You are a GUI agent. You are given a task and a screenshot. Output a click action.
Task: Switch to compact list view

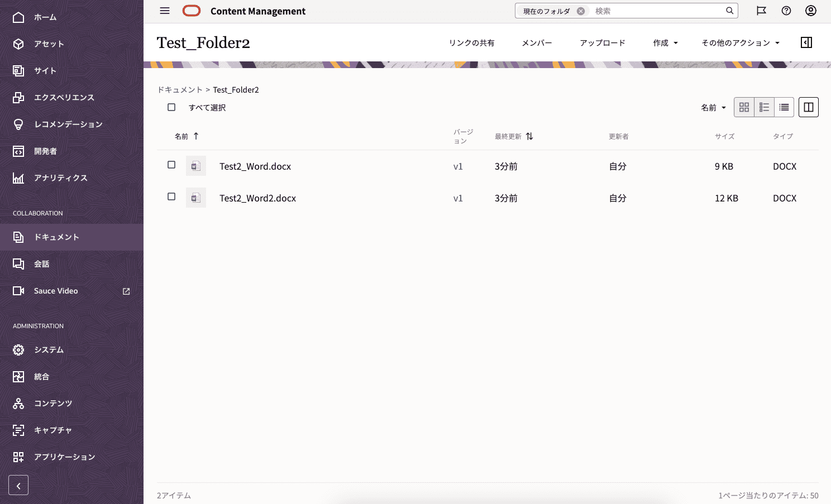(x=784, y=107)
